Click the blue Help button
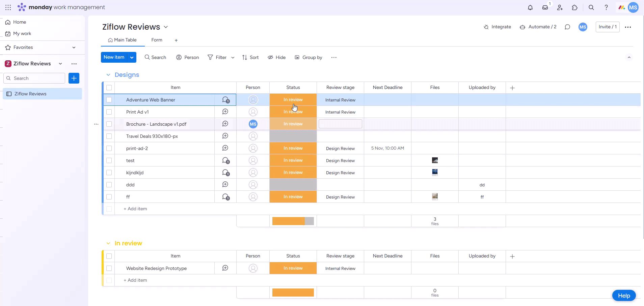The width and height of the screenshot is (644, 306). click(x=624, y=296)
